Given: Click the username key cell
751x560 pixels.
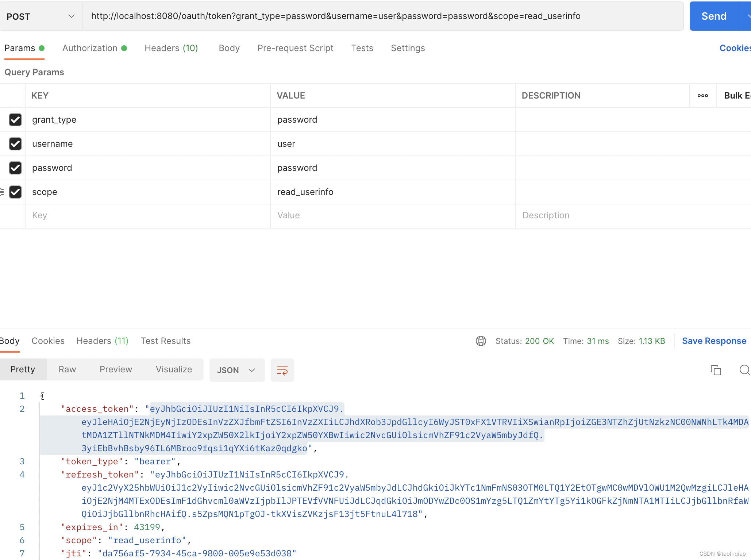Looking at the screenshot, I should tap(147, 144).
